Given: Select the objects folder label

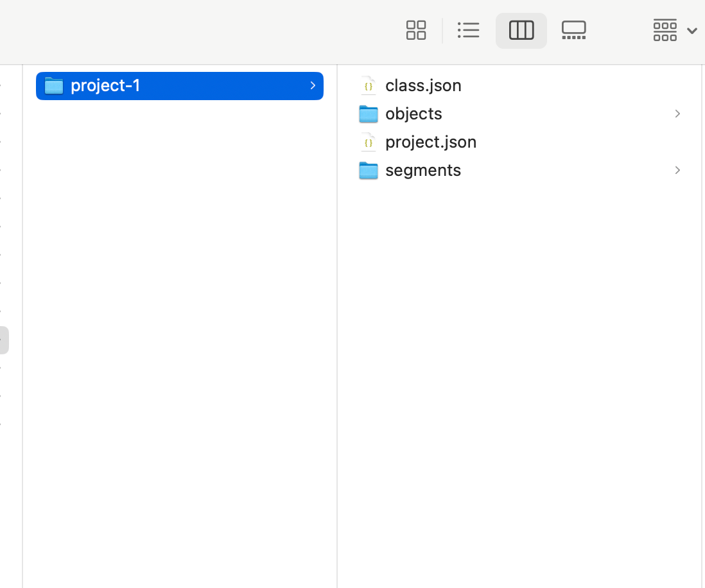Looking at the screenshot, I should [413, 114].
